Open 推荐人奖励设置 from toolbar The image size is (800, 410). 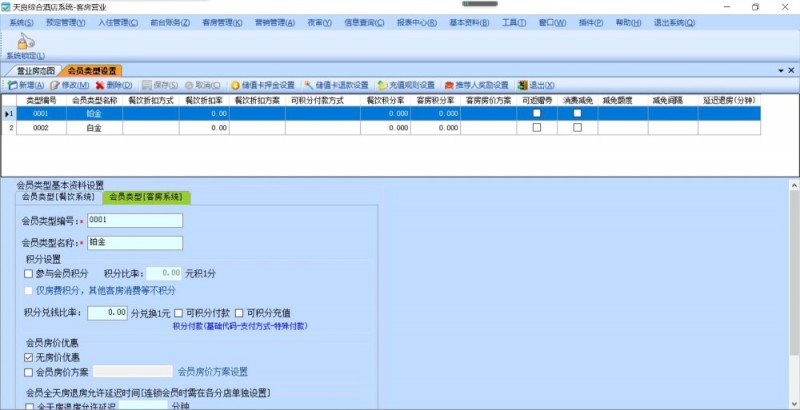point(477,85)
